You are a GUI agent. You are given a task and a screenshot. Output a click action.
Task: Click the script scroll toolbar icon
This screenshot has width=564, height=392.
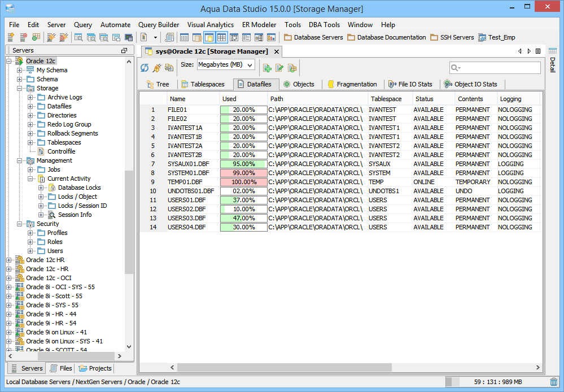pyautogui.click(x=169, y=37)
